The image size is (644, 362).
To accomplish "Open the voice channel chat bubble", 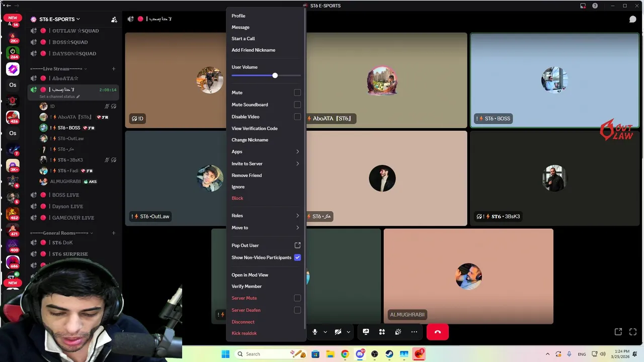I will (x=632, y=19).
